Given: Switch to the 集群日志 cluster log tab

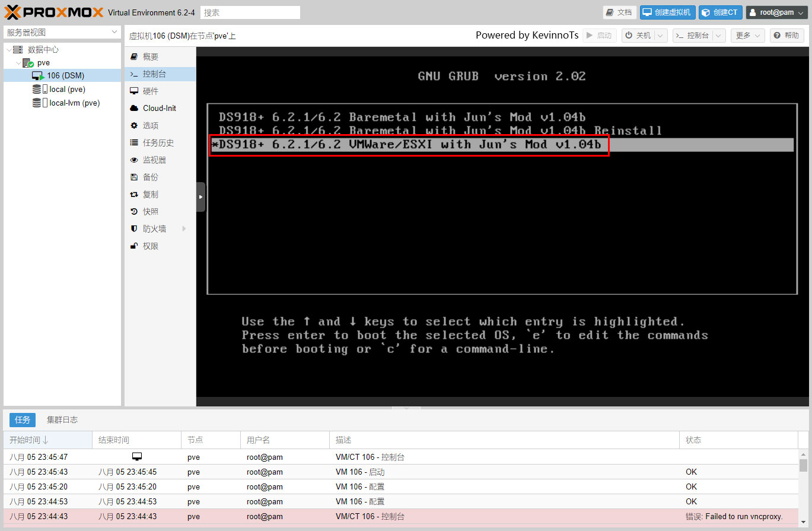Looking at the screenshot, I should point(62,420).
